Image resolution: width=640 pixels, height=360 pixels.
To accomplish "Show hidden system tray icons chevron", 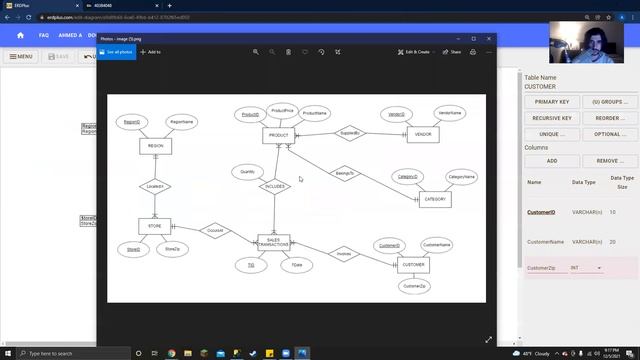I will tap(557, 353).
